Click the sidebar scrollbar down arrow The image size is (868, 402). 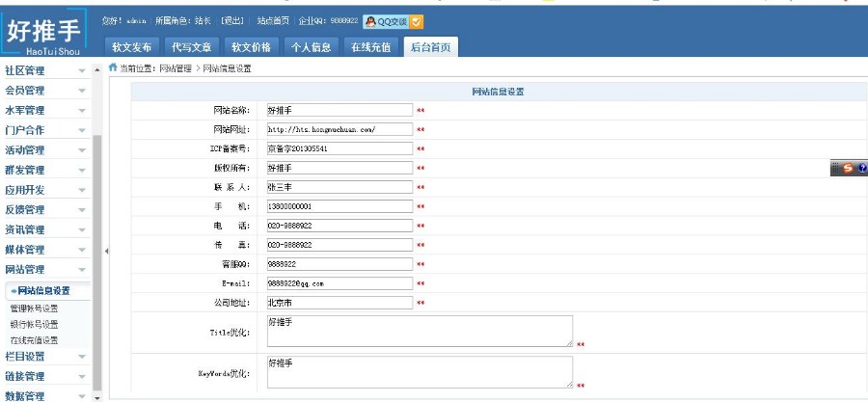pyautogui.click(x=97, y=396)
